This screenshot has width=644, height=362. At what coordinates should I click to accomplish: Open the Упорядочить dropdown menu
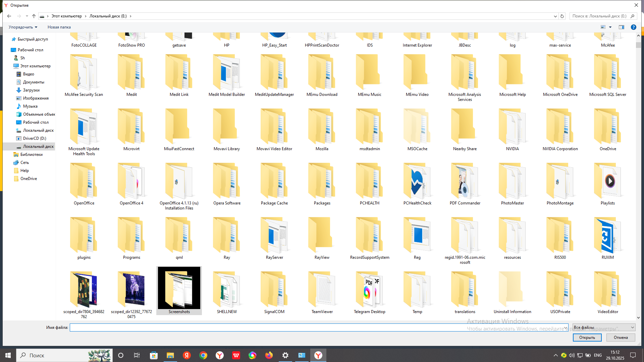coord(23,27)
